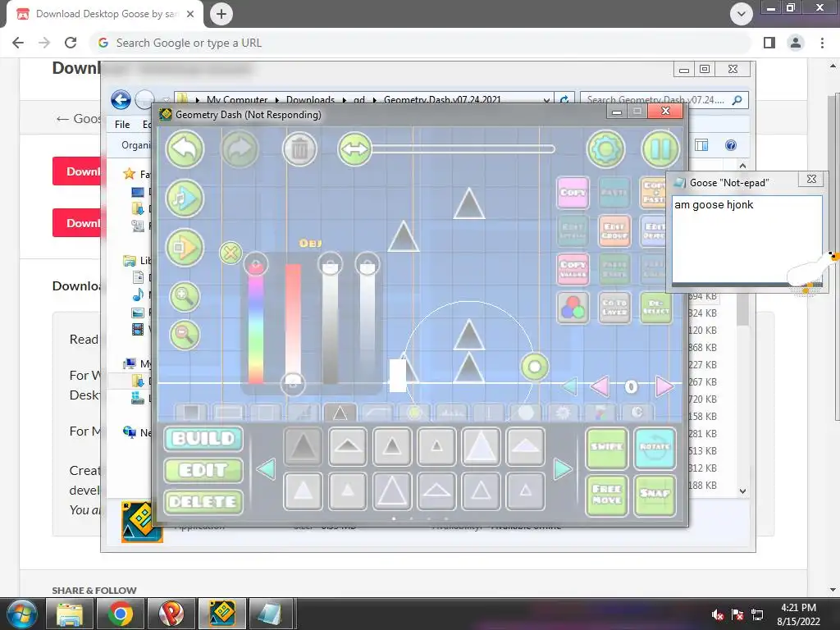
Task: Open Windows Start button
Action: tap(22, 614)
